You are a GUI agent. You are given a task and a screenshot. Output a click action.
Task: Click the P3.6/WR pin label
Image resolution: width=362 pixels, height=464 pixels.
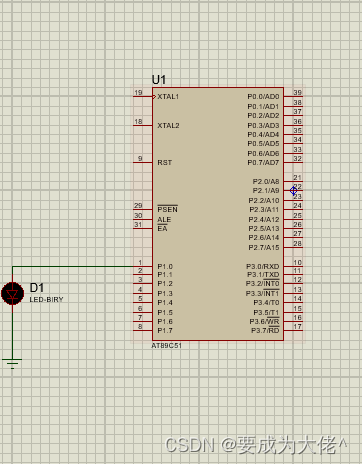pyautogui.click(x=264, y=321)
